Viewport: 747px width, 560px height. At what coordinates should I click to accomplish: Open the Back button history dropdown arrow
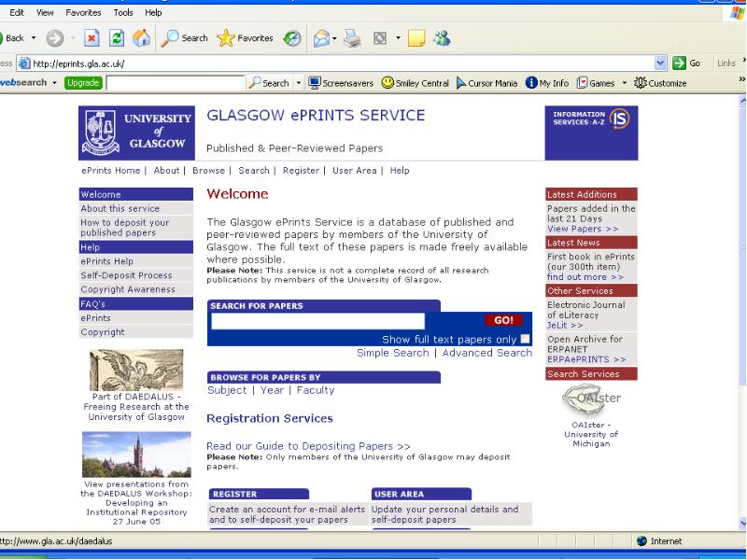tap(34, 38)
